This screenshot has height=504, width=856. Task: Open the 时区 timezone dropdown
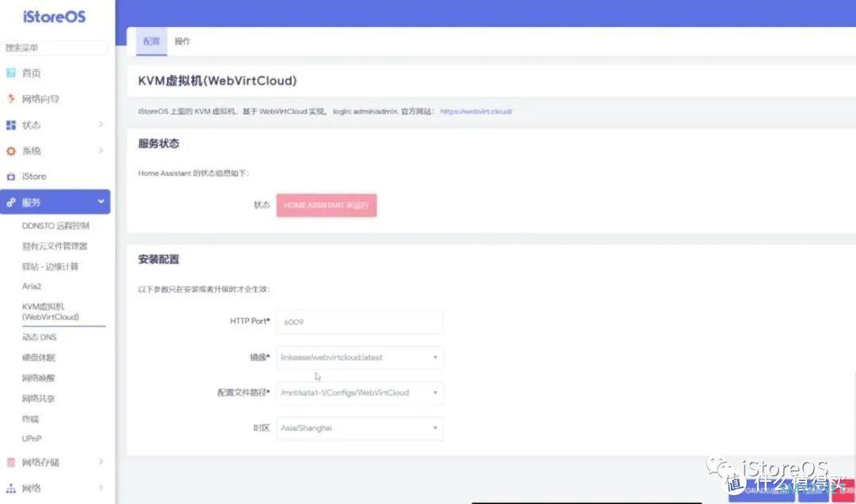[x=360, y=429]
